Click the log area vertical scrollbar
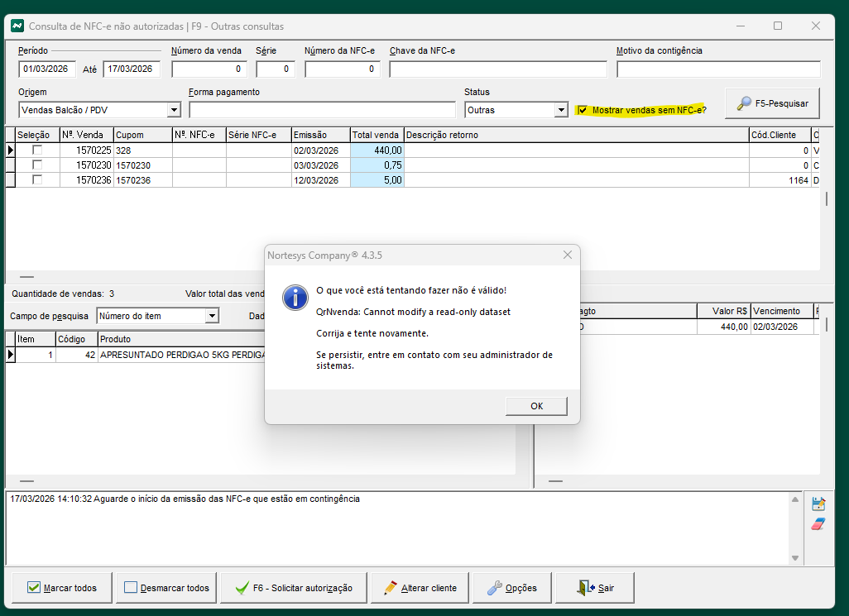The image size is (849, 616). click(796, 529)
